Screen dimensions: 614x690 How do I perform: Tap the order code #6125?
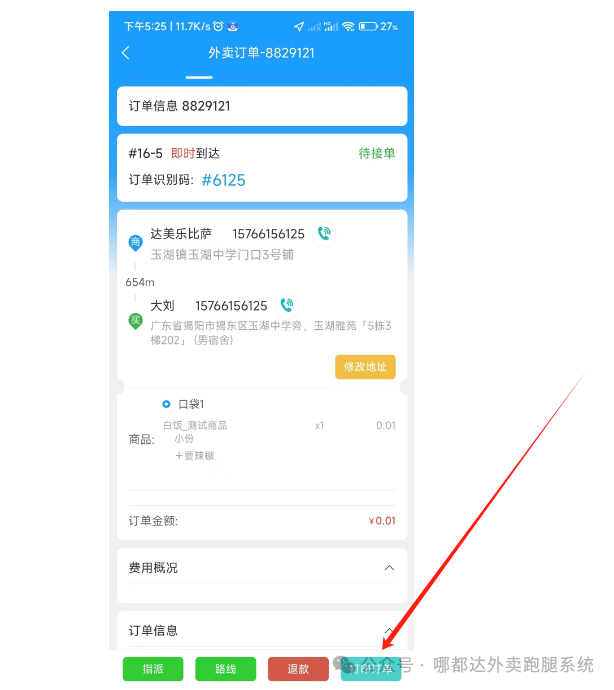click(223, 180)
